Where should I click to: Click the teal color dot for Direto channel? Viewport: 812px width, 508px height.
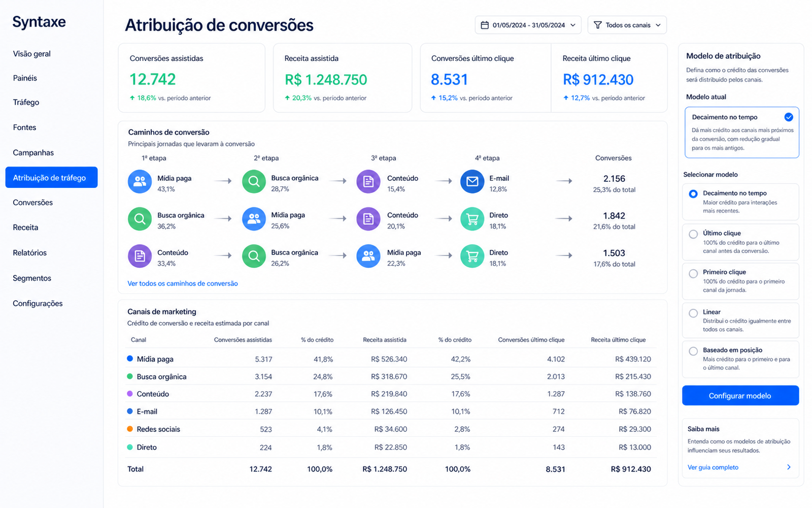click(130, 447)
